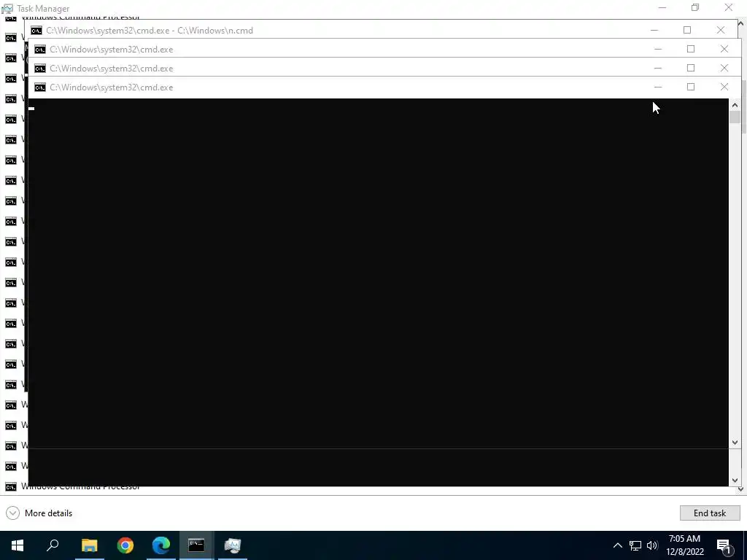The height and width of the screenshot is (560, 747).
Task: Click the cmd icon in the frontmost cmd.exe title bar
Action: coord(40,87)
